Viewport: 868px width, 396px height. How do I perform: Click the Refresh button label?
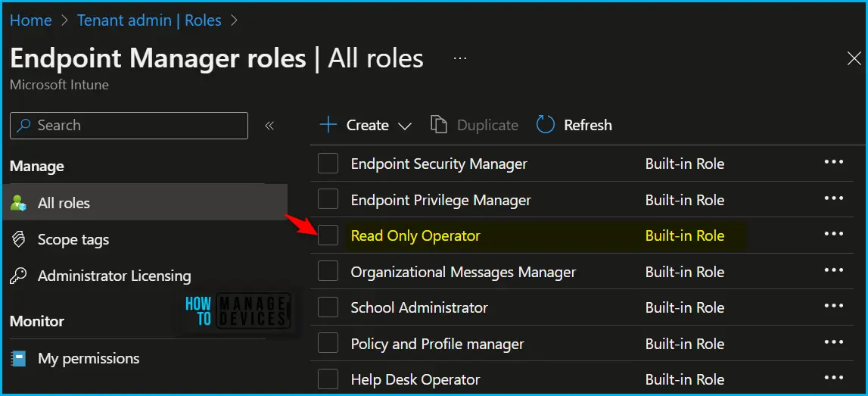click(x=588, y=125)
